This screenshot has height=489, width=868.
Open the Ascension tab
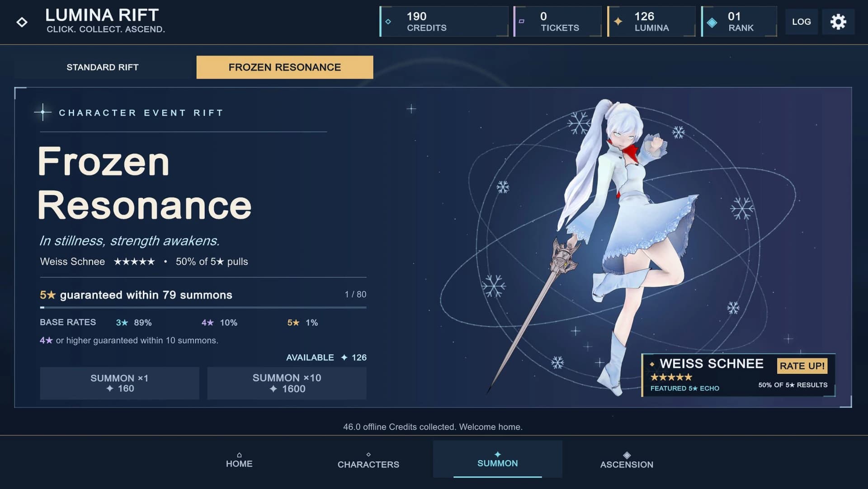pyautogui.click(x=627, y=459)
